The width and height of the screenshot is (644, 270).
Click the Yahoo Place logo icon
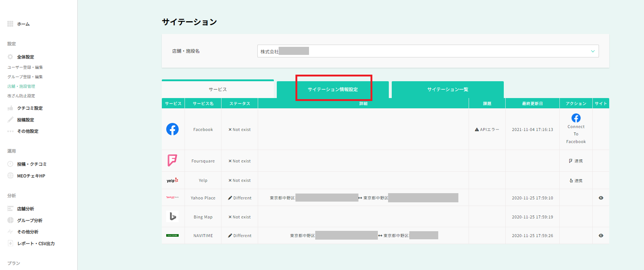click(172, 198)
